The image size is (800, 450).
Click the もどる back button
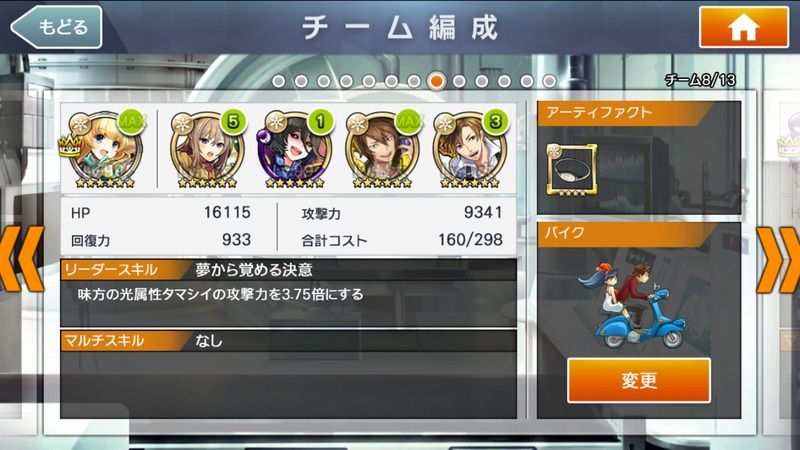point(56,27)
